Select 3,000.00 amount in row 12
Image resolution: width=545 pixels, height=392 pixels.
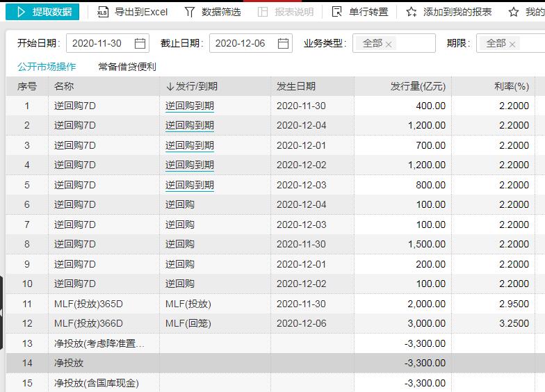pyautogui.click(x=427, y=324)
